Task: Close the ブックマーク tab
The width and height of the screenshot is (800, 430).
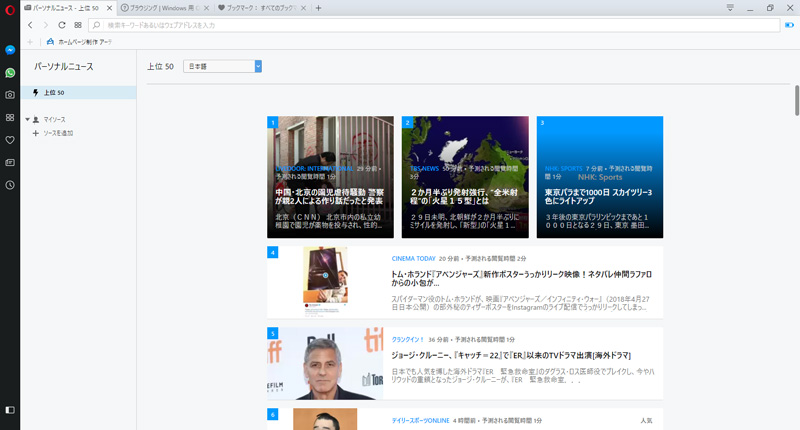Action: tap(303, 8)
